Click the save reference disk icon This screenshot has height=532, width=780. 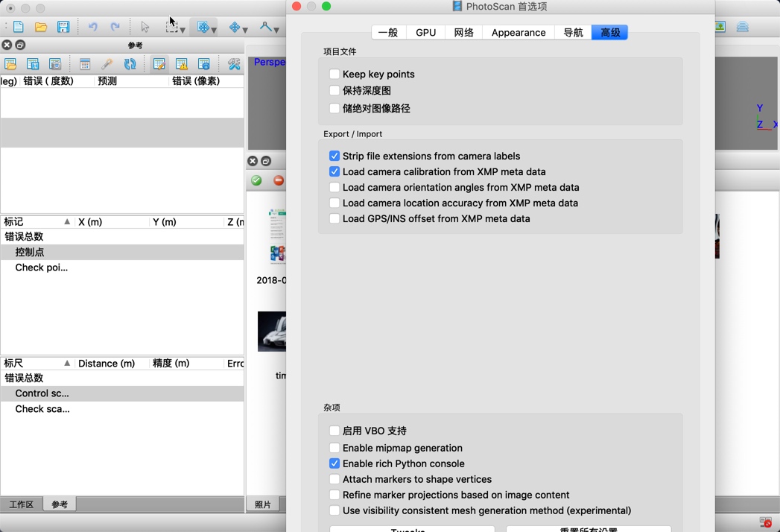33,63
